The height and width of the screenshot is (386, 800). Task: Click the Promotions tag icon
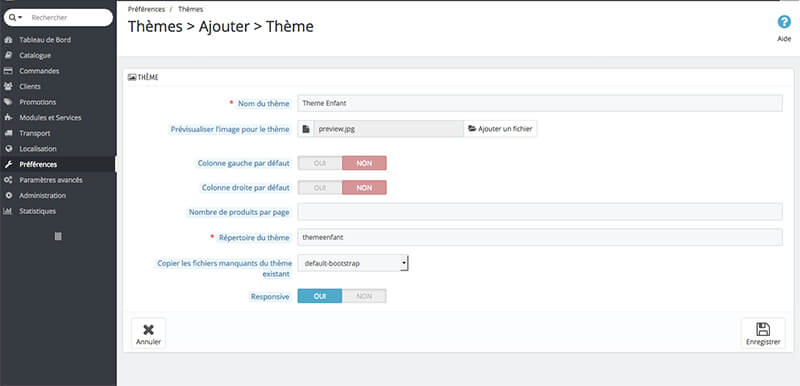point(8,102)
